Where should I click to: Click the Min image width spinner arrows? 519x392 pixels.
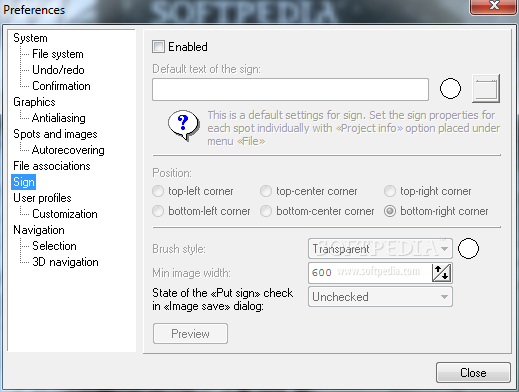(x=441, y=273)
